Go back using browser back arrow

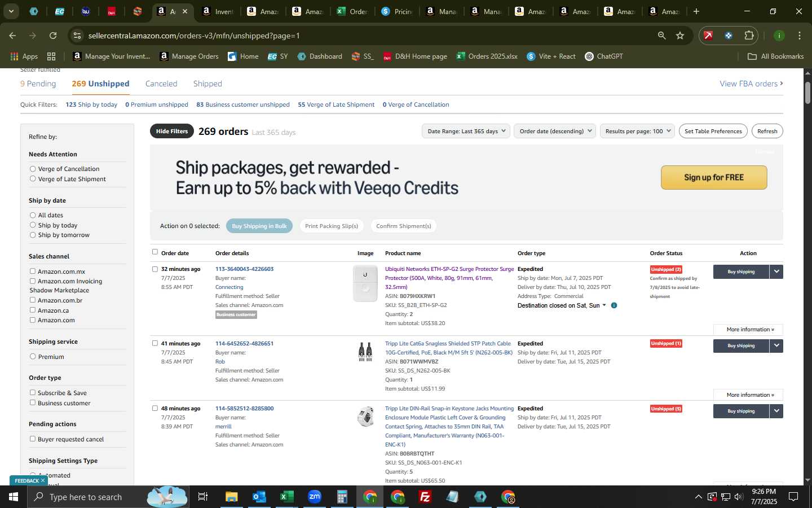[x=12, y=36]
